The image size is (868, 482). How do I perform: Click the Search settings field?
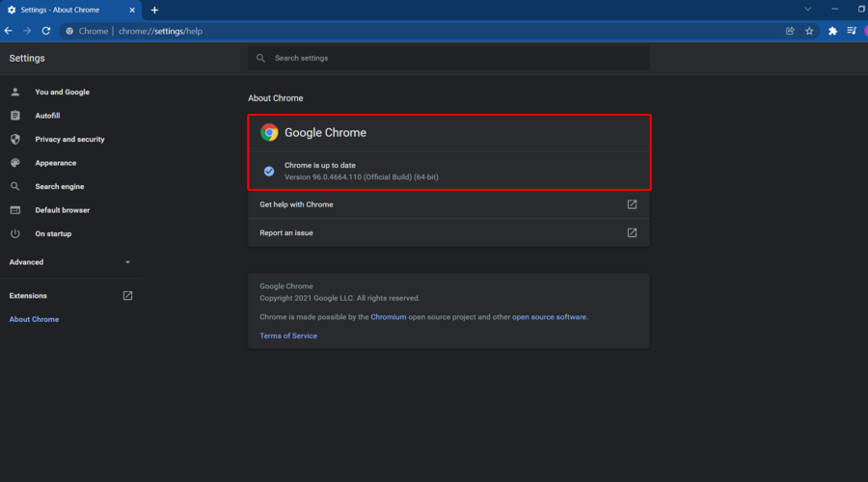[x=448, y=58]
